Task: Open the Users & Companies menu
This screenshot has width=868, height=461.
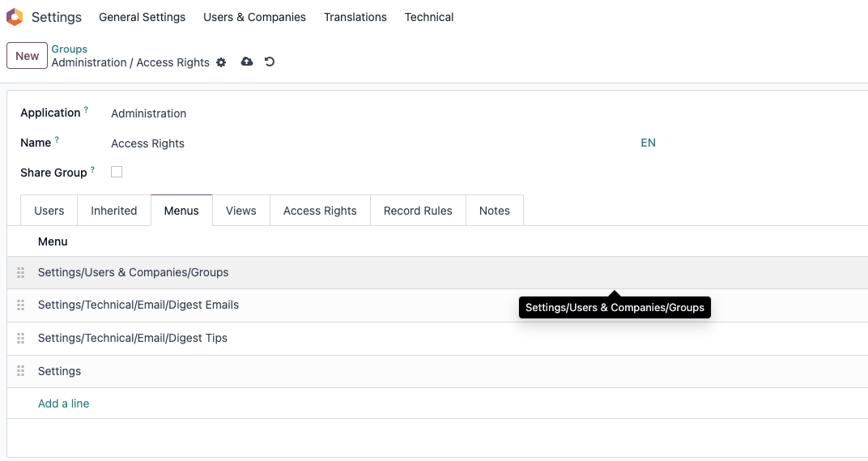Action: click(254, 17)
